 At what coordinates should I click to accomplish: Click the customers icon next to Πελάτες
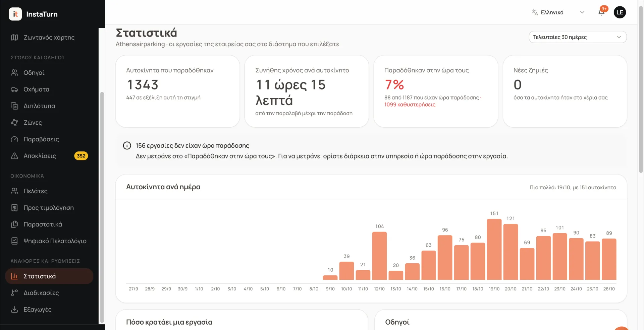14,191
